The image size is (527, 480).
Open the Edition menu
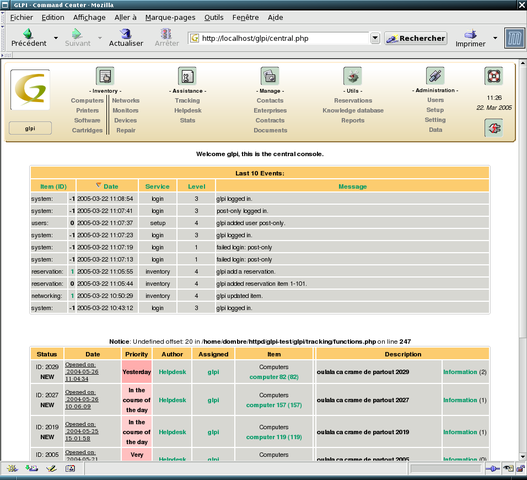[53, 17]
